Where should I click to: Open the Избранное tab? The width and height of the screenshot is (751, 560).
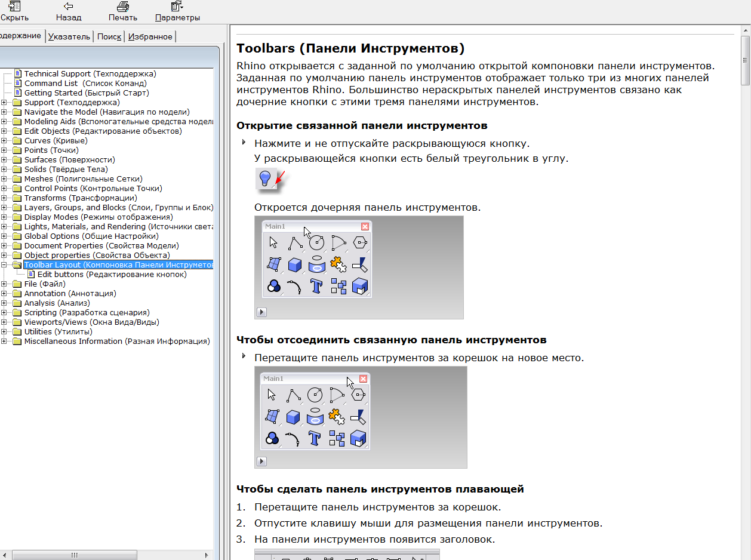coord(150,36)
